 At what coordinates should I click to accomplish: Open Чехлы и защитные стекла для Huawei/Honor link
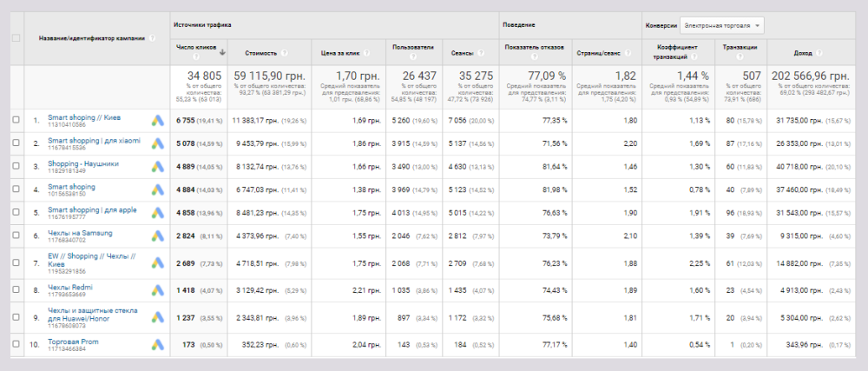(91, 314)
